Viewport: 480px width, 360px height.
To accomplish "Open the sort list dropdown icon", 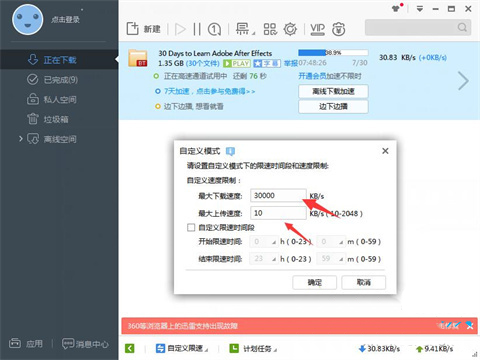I will click(245, 29).
